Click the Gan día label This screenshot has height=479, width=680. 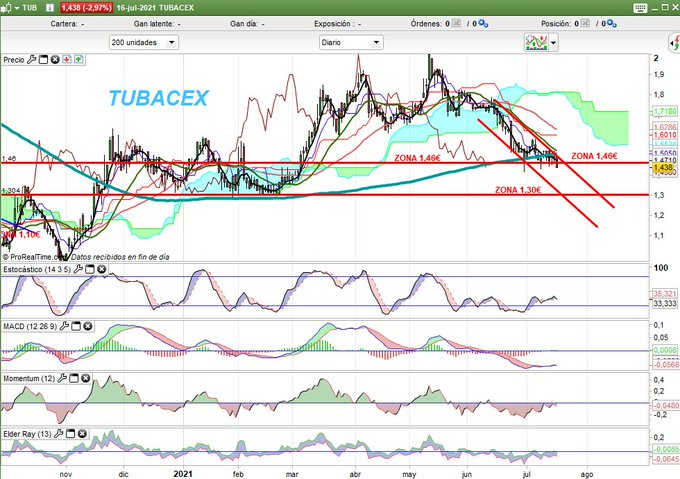243,24
